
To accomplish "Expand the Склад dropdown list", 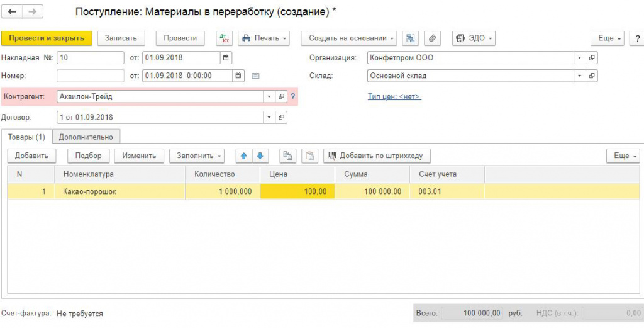I will pyautogui.click(x=579, y=76).
